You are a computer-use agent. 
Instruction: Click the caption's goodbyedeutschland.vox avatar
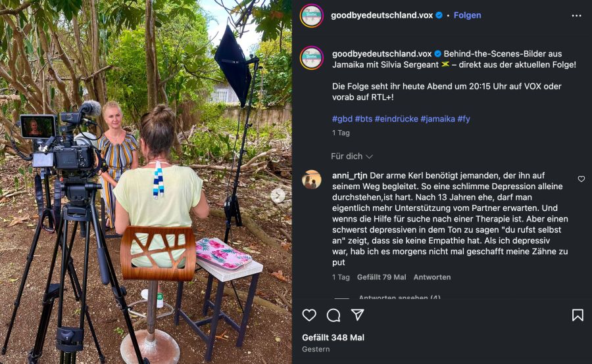click(311, 58)
